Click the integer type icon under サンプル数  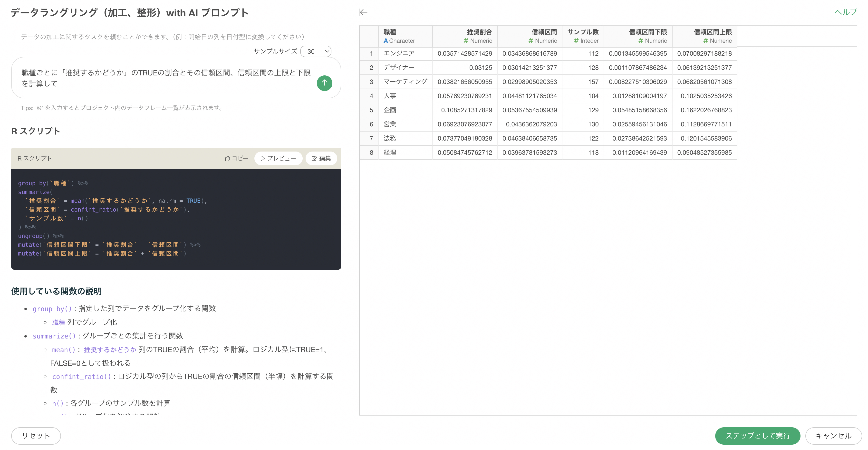576,41
